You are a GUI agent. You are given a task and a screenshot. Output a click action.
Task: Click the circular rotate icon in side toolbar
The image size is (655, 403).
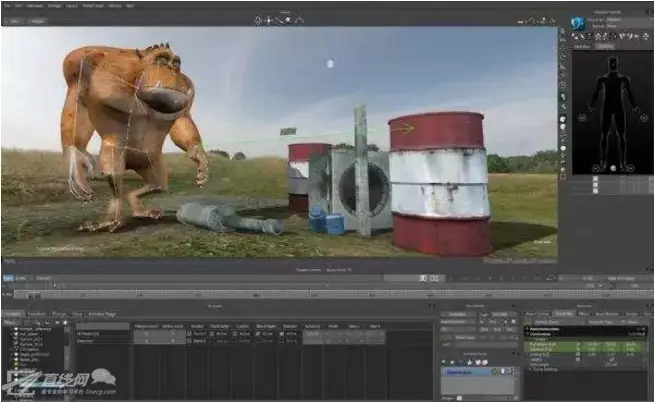click(563, 85)
